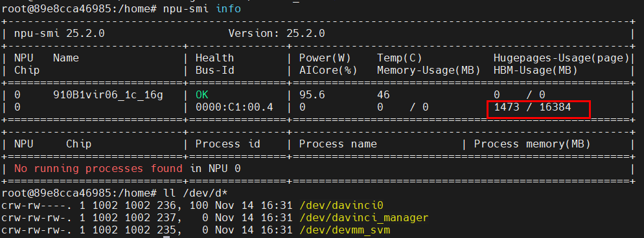
Task: Click the 'Hugepages-Usage(page)' column header
Action: (562, 58)
